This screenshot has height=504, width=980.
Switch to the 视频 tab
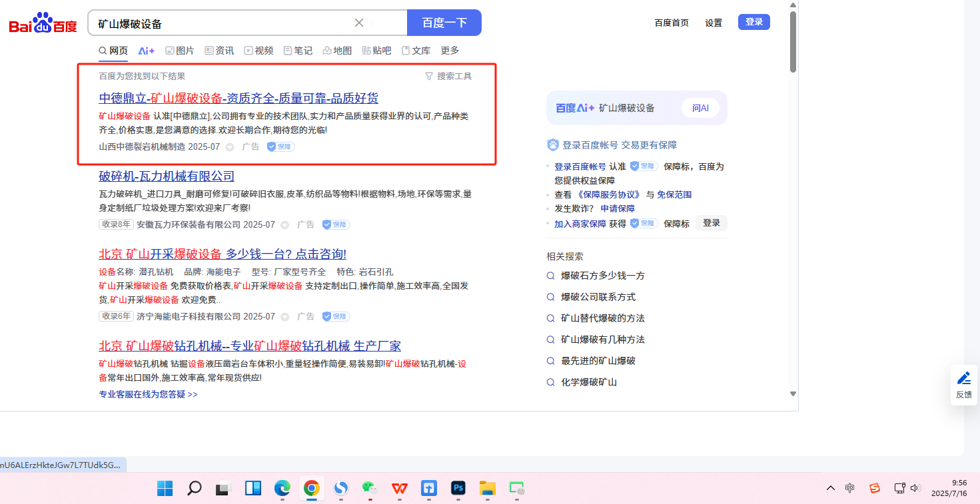(x=258, y=51)
